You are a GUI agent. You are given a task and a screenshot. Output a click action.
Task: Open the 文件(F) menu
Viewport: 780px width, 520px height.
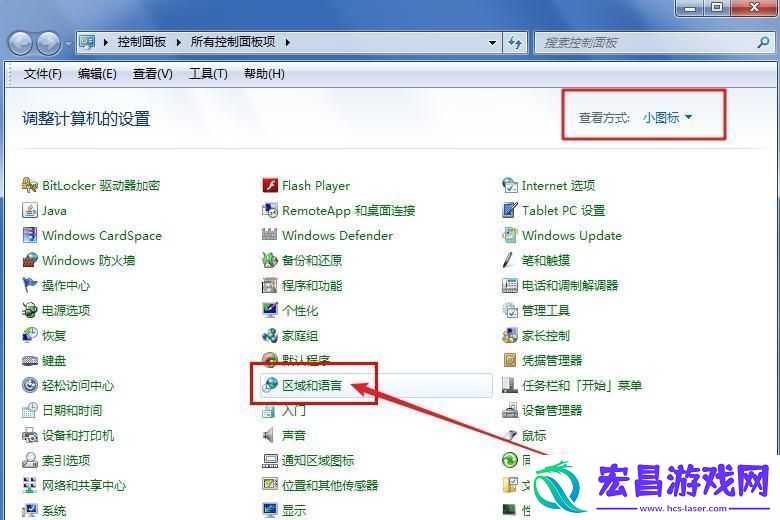[43, 74]
